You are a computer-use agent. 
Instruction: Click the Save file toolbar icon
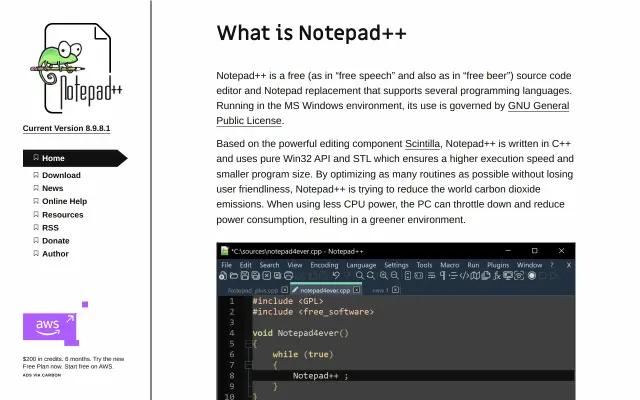click(245, 276)
